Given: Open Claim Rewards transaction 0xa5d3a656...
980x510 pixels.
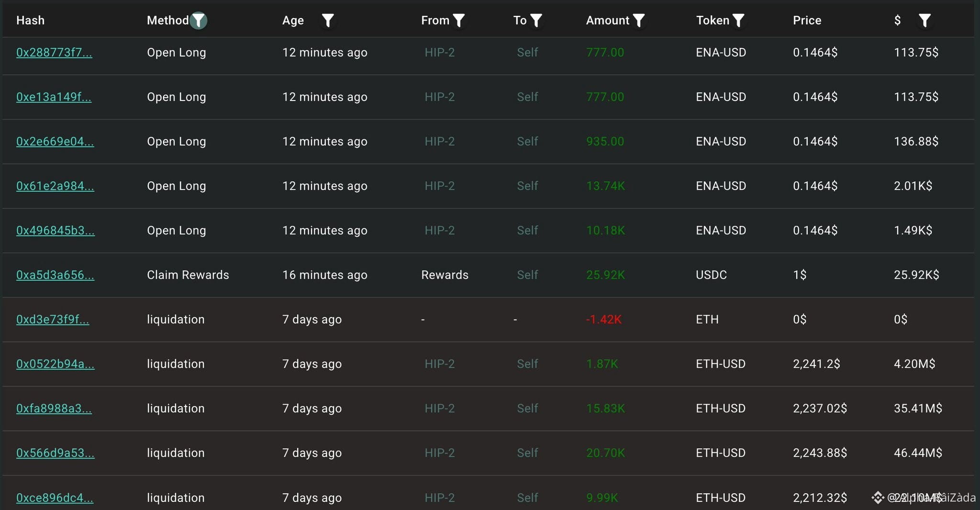Looking at the screenshot, I should [x=55, y=275].
